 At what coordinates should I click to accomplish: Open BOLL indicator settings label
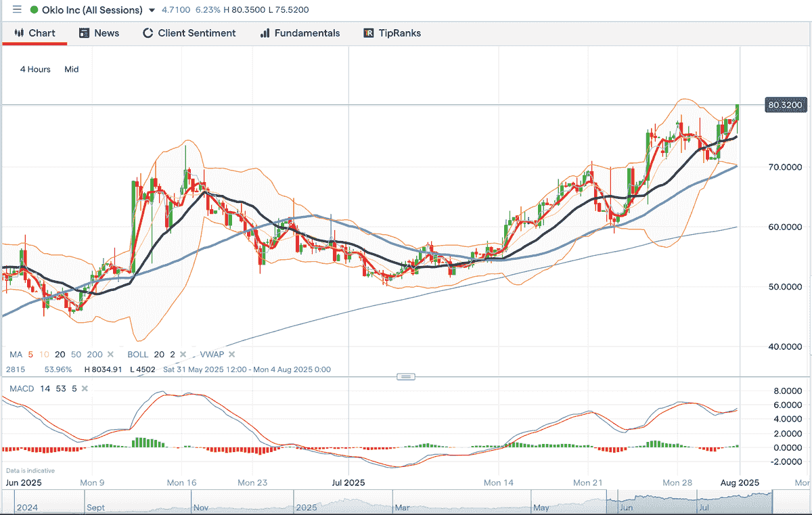click(x=137, y=354)
